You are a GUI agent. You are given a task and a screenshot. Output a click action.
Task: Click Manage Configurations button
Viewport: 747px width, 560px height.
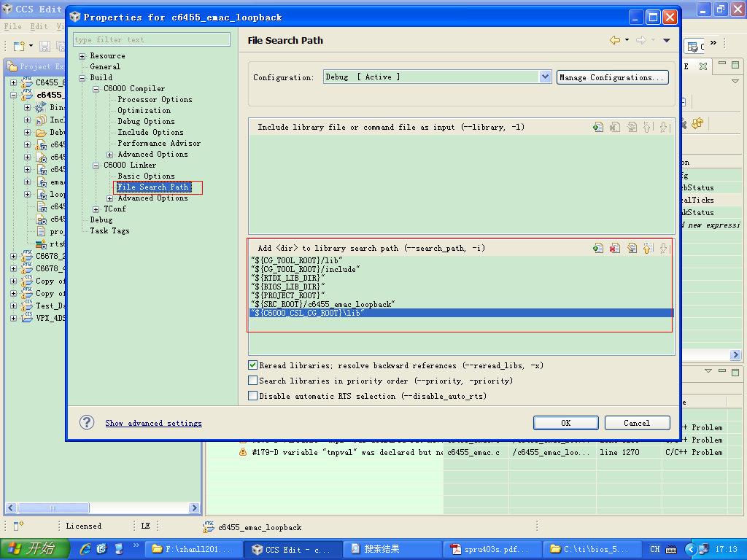click(612, 77)
